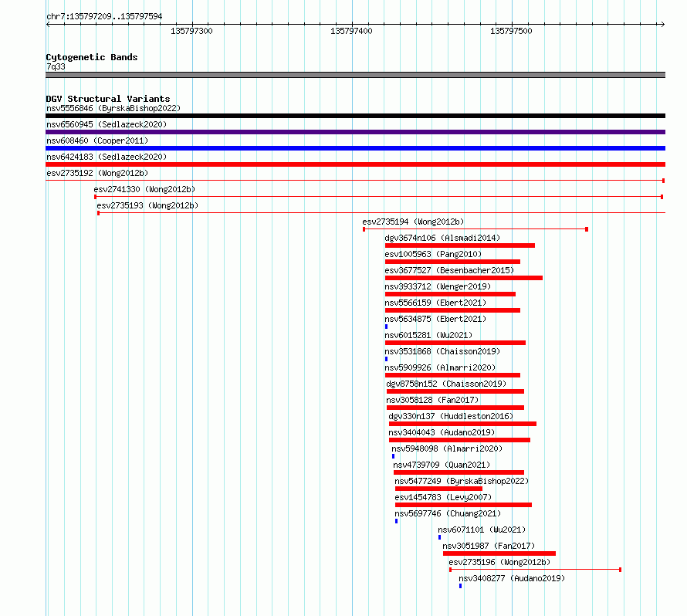Open nsv3531868 (Chaisson2019) label
This screenshot has width=687, height=616.
[442, 351]
